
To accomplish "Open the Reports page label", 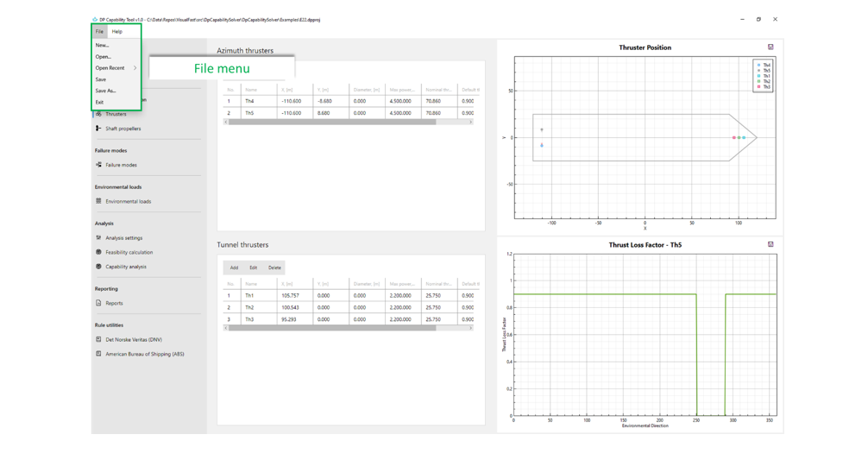I will [x=114, y=303].
